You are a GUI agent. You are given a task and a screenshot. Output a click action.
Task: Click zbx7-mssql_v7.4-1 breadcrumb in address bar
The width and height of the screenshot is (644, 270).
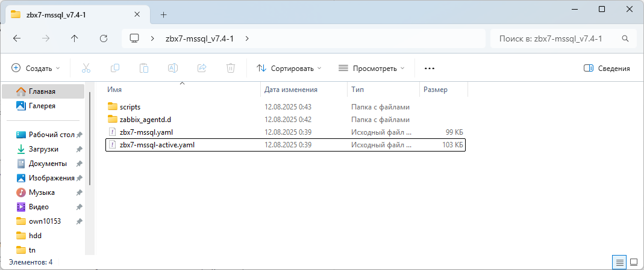[199, 38]
